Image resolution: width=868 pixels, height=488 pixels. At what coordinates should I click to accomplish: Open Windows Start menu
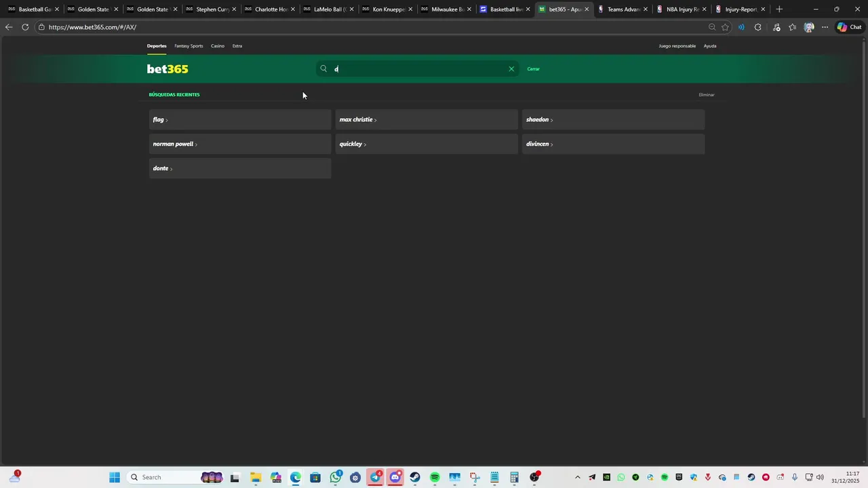115,477
